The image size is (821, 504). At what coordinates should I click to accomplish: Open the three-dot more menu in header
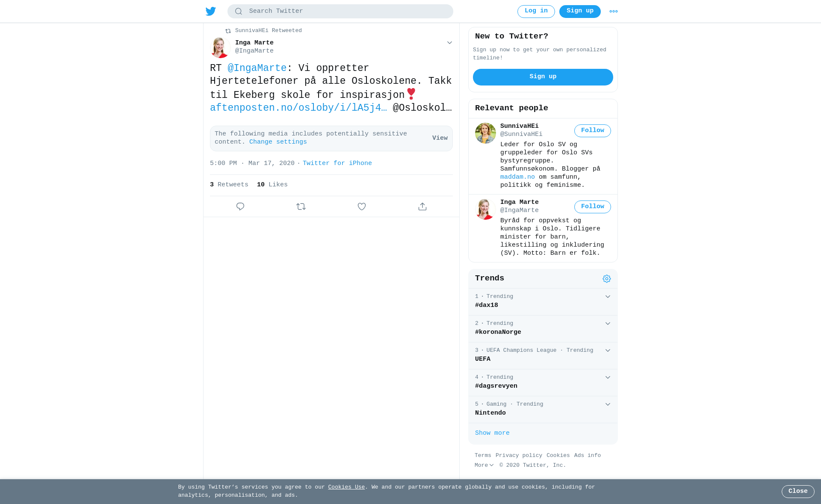[x=614, y=12]
